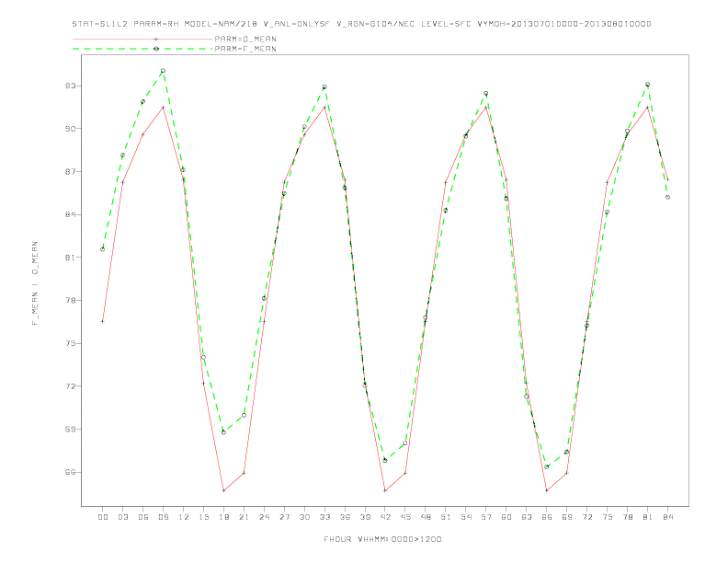Click the PARM=O_MEAN legend label
This screenshot has height=563, width=728.
tap(245, 39)
